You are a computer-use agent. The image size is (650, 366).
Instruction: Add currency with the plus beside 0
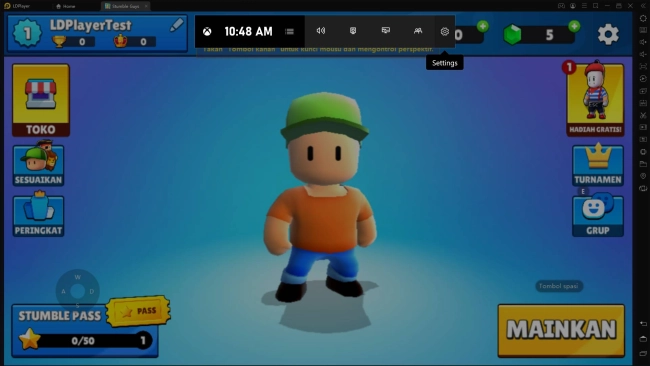pyautogui.click(x=483, y=27)
